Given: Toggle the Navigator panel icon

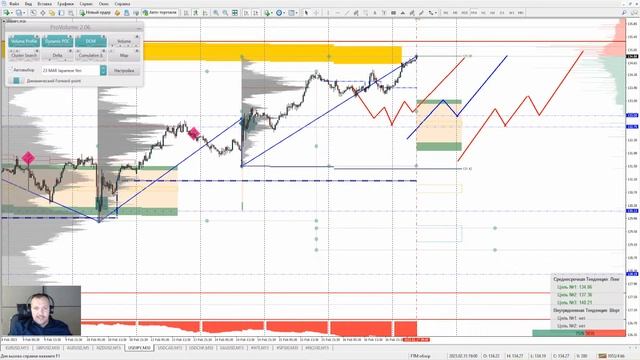Looking at the screenshot, I should click(x=52, y=13).
